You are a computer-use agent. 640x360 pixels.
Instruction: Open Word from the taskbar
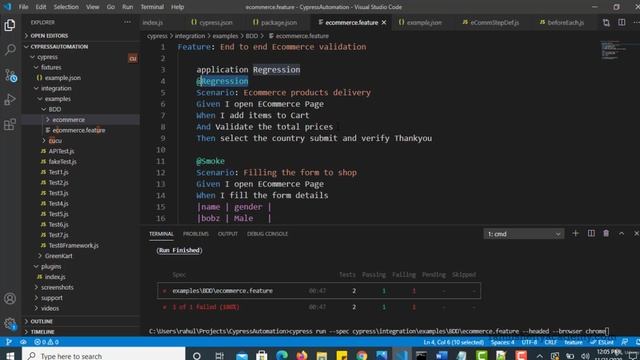pyautogui.click(x=442, y=355)
